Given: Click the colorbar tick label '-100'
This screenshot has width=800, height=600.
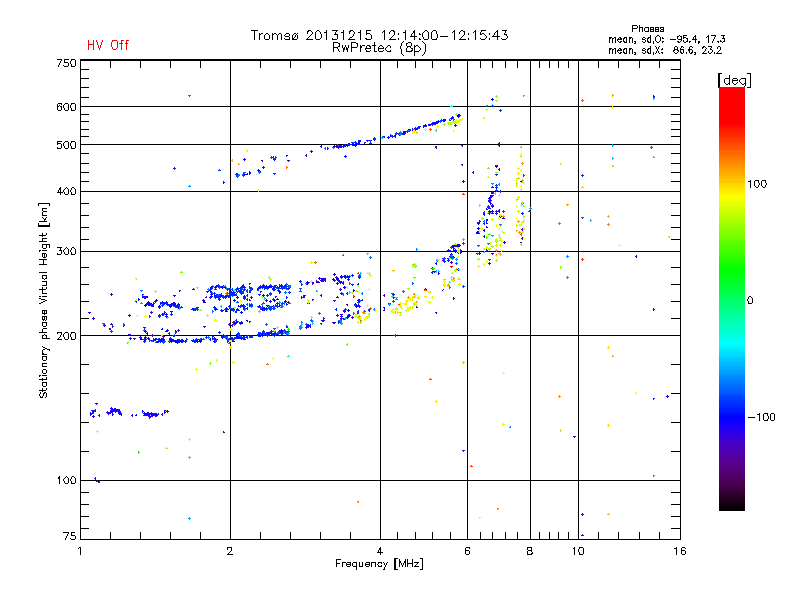Looking at the screenshot, I should coord(761,417).
